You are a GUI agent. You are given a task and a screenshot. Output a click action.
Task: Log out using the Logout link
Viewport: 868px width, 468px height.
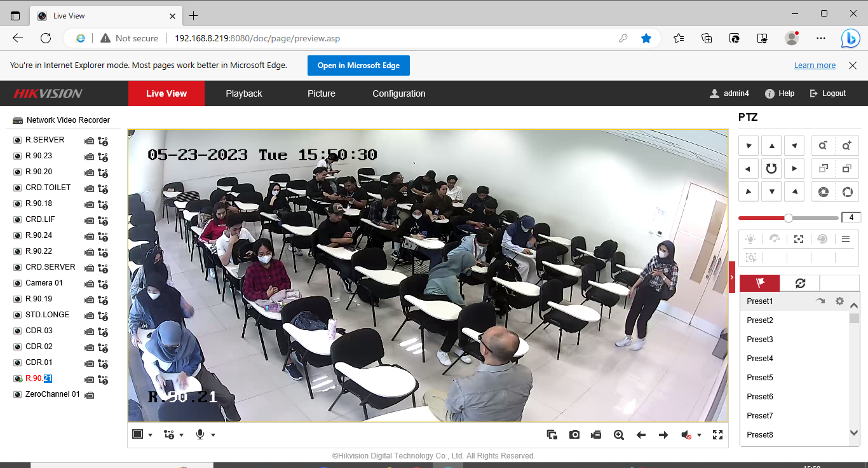coord(828,93)
